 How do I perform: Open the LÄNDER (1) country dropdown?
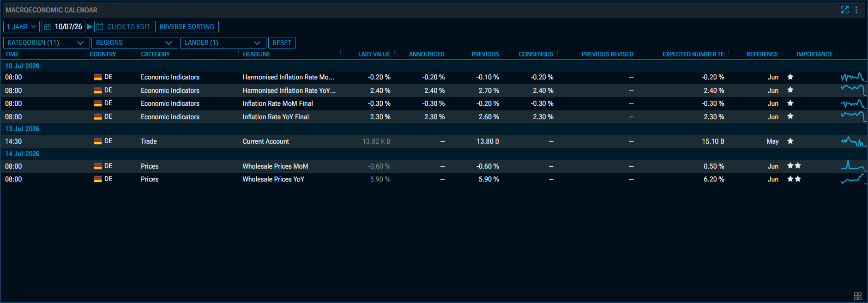tap(223, 42)
